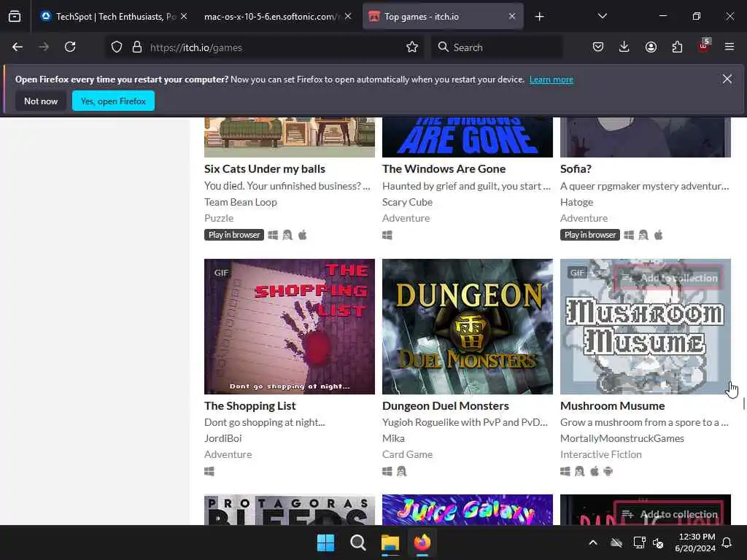Open Dungeon Duel Monsters title link
Viewport: 747px width, 560px height.
coord(446,405)
